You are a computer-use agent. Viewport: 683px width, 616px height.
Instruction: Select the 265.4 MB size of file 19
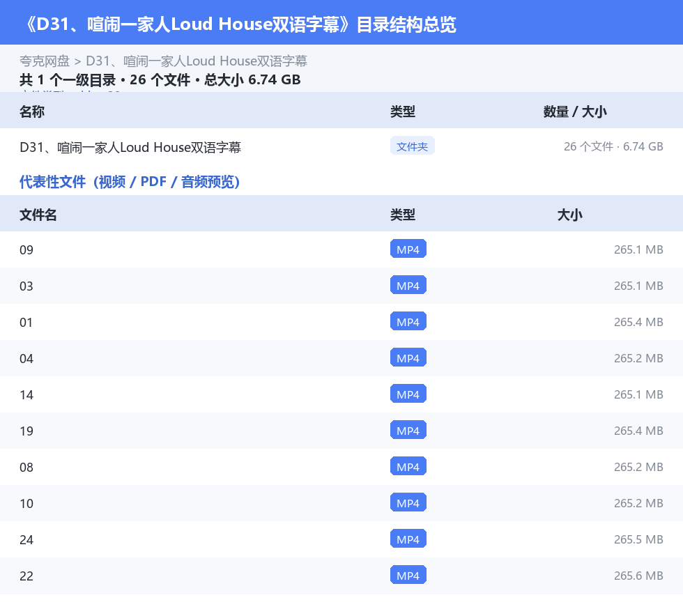(x=638, y=431)
